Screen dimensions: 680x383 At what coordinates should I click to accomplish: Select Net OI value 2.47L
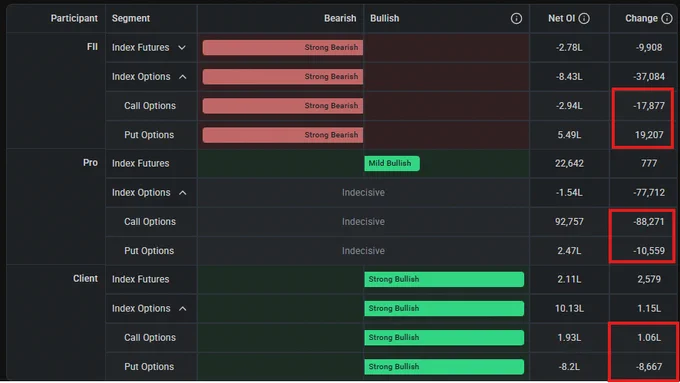coord(569,251)
